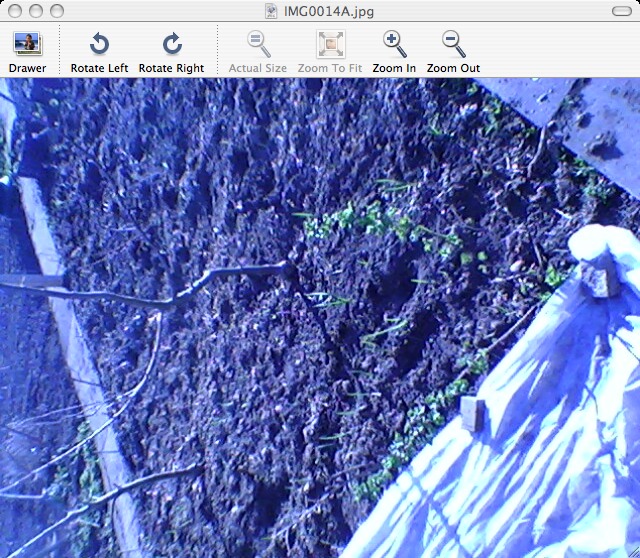Screen dimensions: 640x558
Task: Click the "Rotate Left" text label
Action: pyautogui.click(x=99, y=68)
